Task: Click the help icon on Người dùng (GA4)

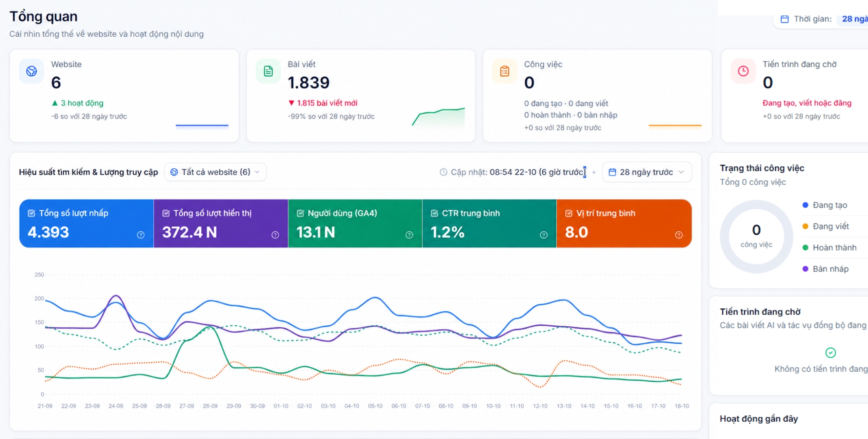Action: (x=409, y=235)
